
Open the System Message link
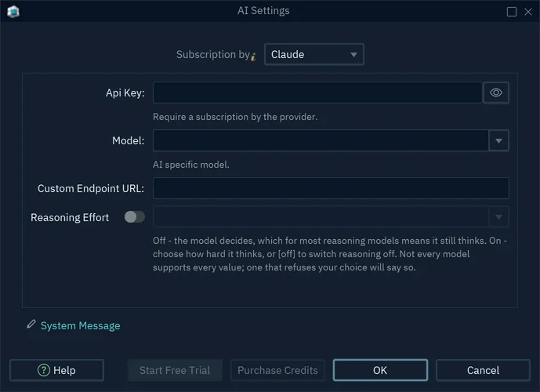click(x=80, y=325)
